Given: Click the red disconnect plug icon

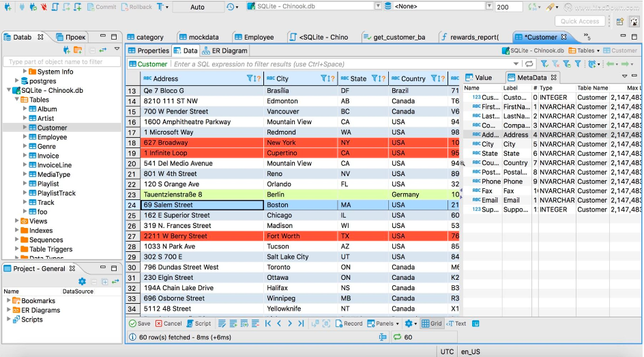Looking at the screenshot, I should [44, 7].
